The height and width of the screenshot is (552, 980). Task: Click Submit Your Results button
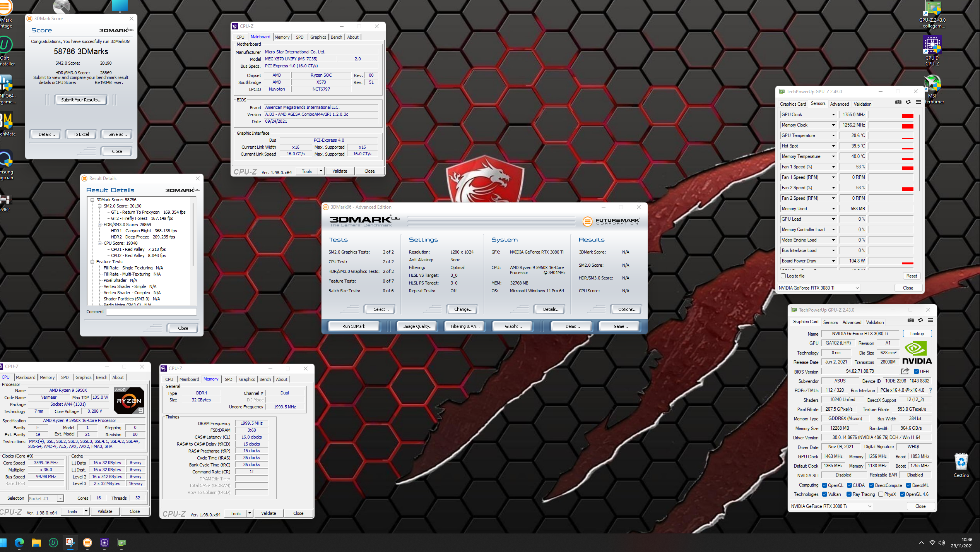81,100
